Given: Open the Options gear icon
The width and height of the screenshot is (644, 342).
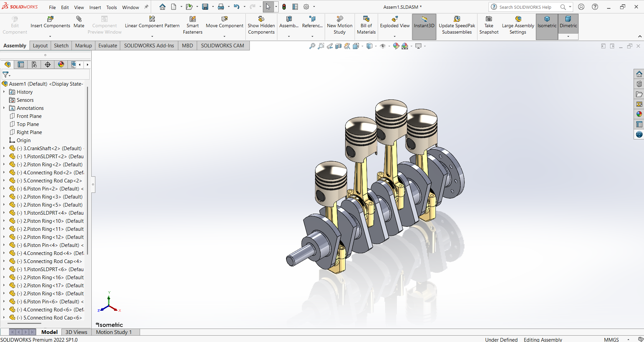Looking at the screenshot, I should tap(306, 7).
